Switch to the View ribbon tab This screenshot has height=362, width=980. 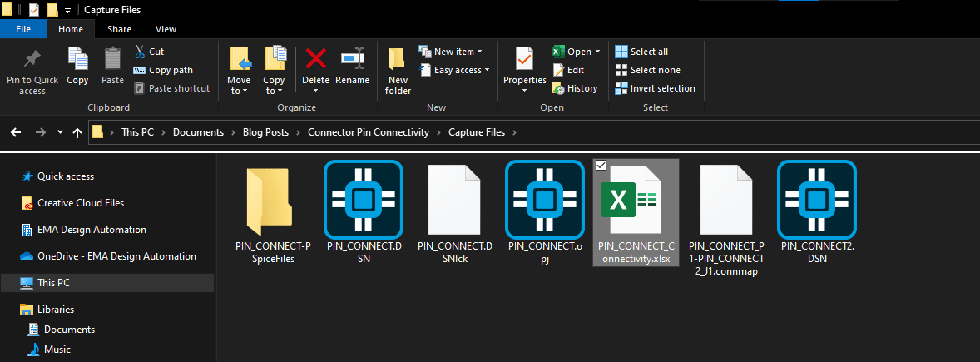tap(166, 29)
